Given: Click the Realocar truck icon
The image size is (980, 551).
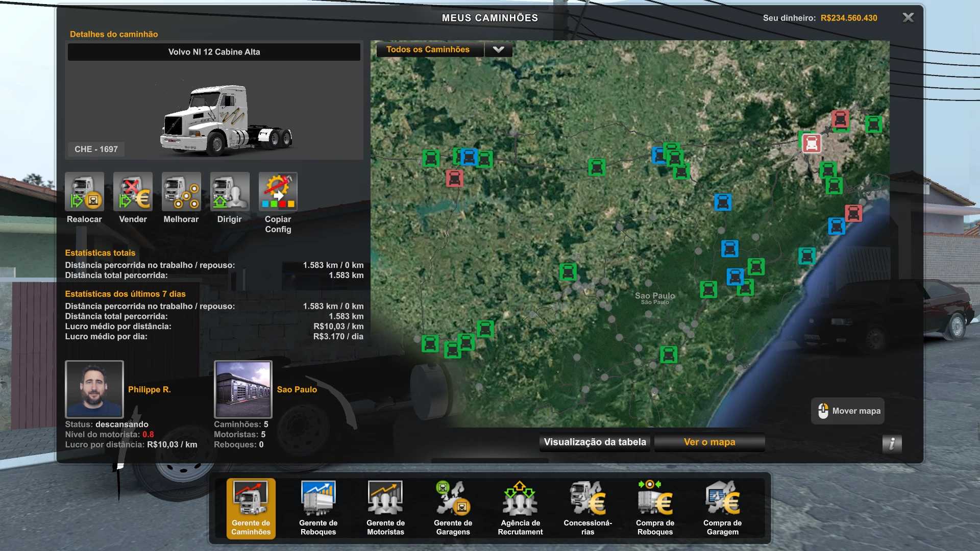Looking at the screenshot, I should [84, 192].
